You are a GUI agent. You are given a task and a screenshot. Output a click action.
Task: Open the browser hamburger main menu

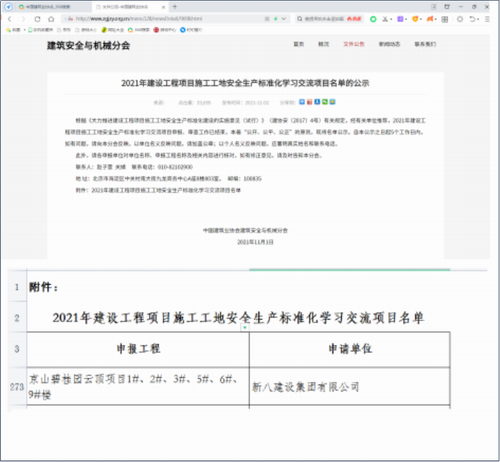pos(487,19)
